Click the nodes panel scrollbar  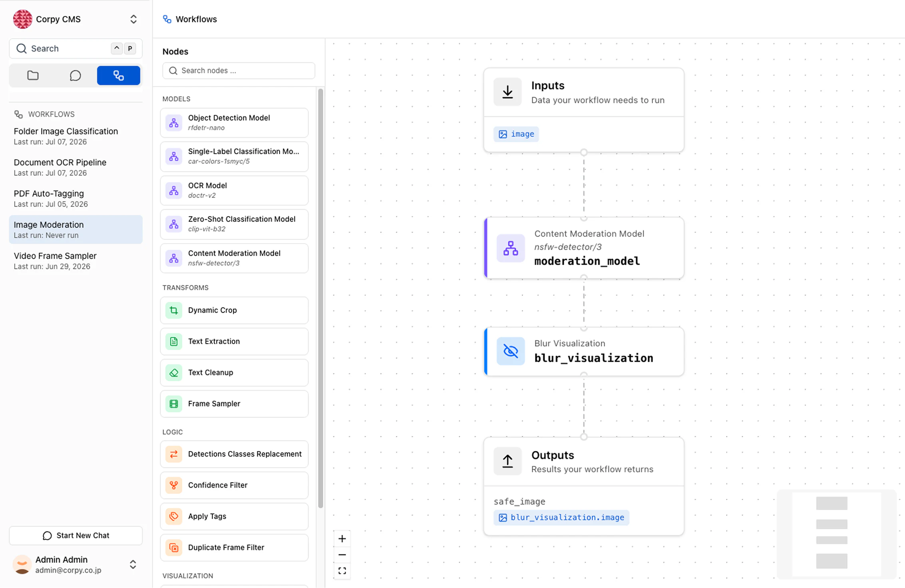320,298
